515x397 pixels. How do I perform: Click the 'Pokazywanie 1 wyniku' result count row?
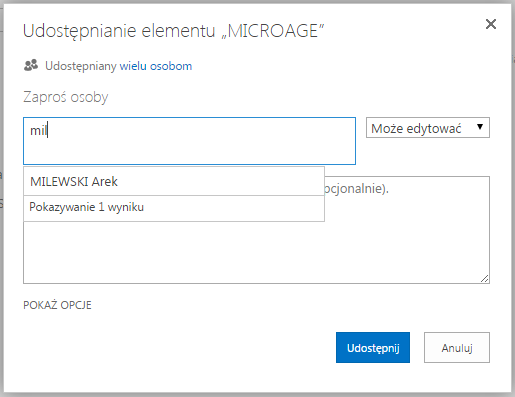[174, 208]
